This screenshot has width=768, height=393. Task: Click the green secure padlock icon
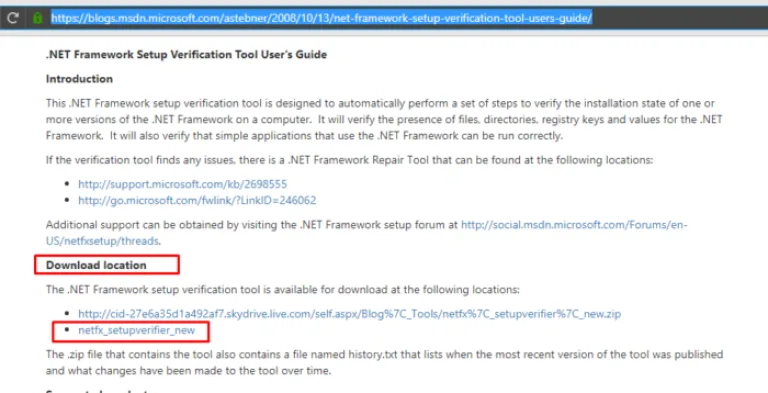click(37, 18)
